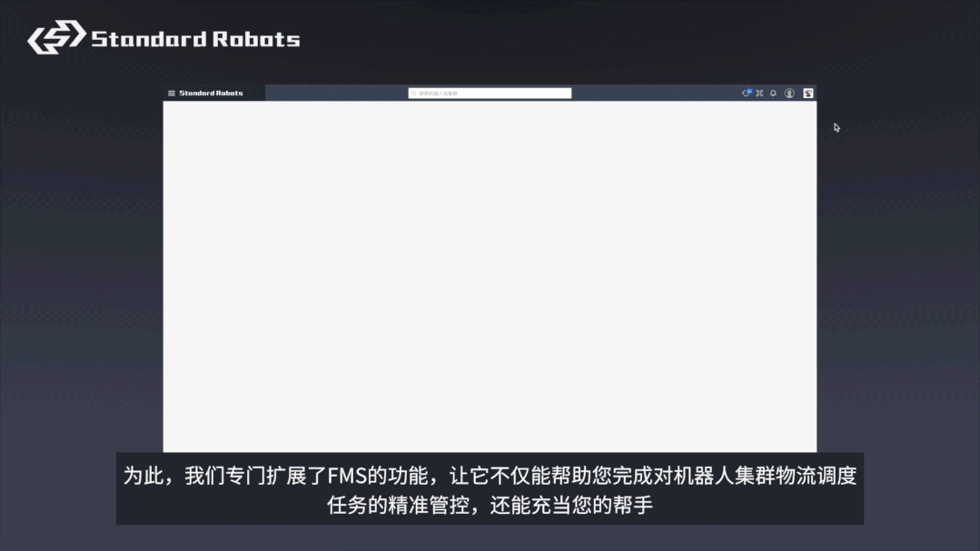Click the Standard Robots watermark text at top left
The width and height of the screenshot is (980, 551).
(195, 39)
